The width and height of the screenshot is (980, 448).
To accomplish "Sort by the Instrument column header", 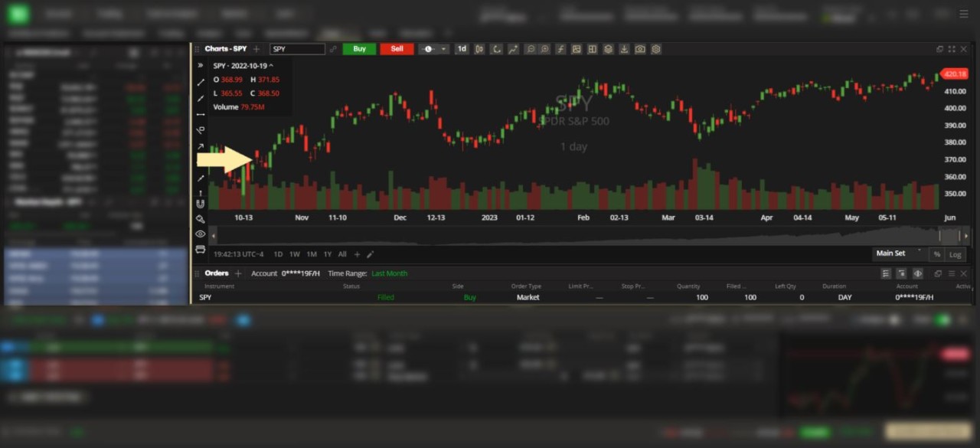I will [220, 286].
